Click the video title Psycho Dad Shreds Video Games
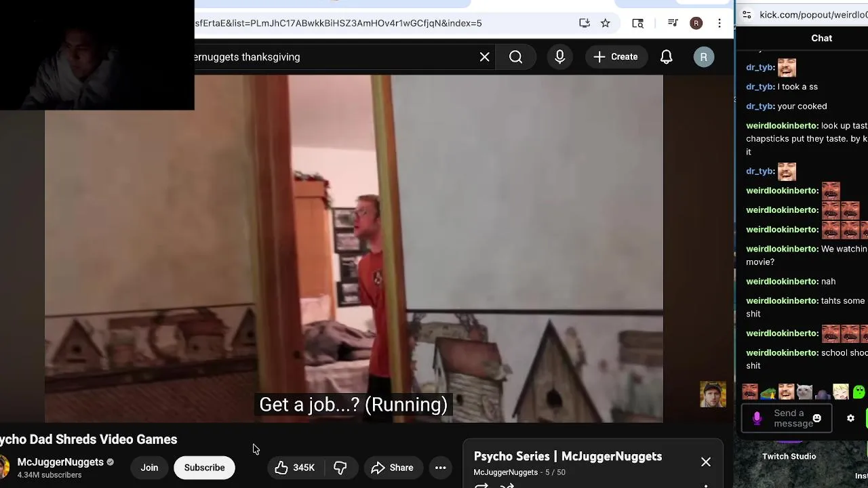The width and height of the screenshot is (868, 488). [88, 439]
